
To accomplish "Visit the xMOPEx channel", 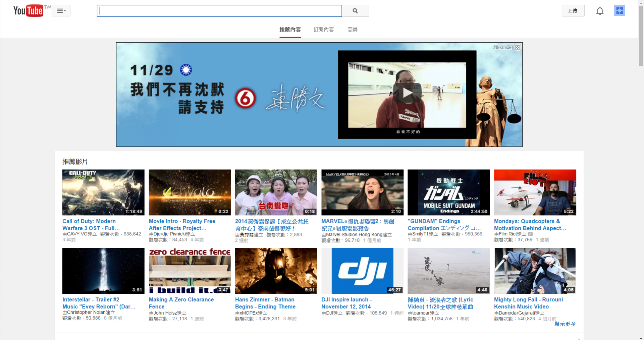I will tap(249, 313).
